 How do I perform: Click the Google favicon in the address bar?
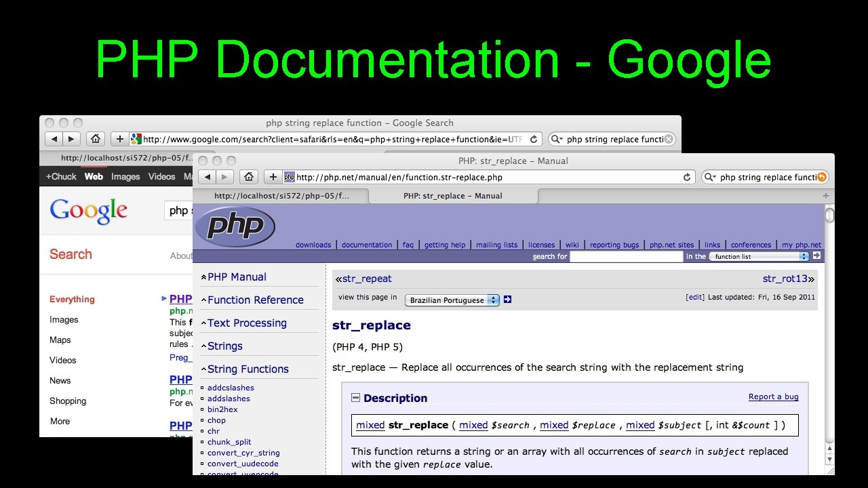(136, 140)
